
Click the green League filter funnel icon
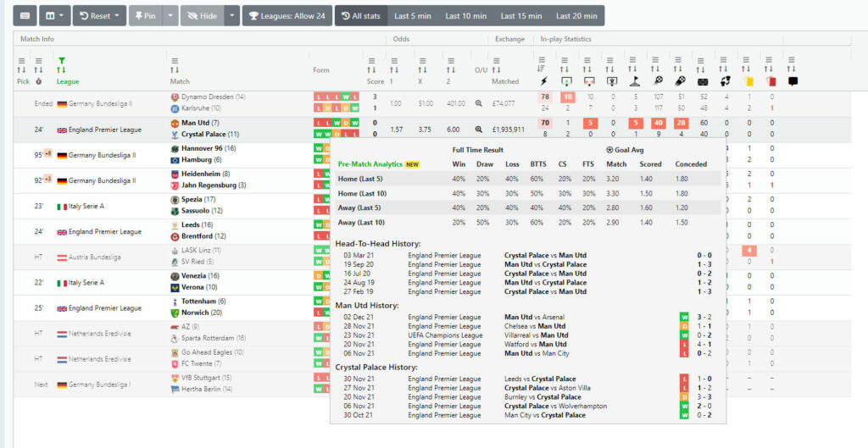61,60
